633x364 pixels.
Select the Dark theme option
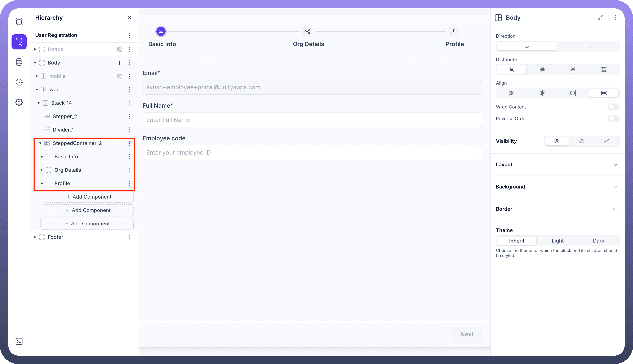pyautogui.click(x=598, y=241)
